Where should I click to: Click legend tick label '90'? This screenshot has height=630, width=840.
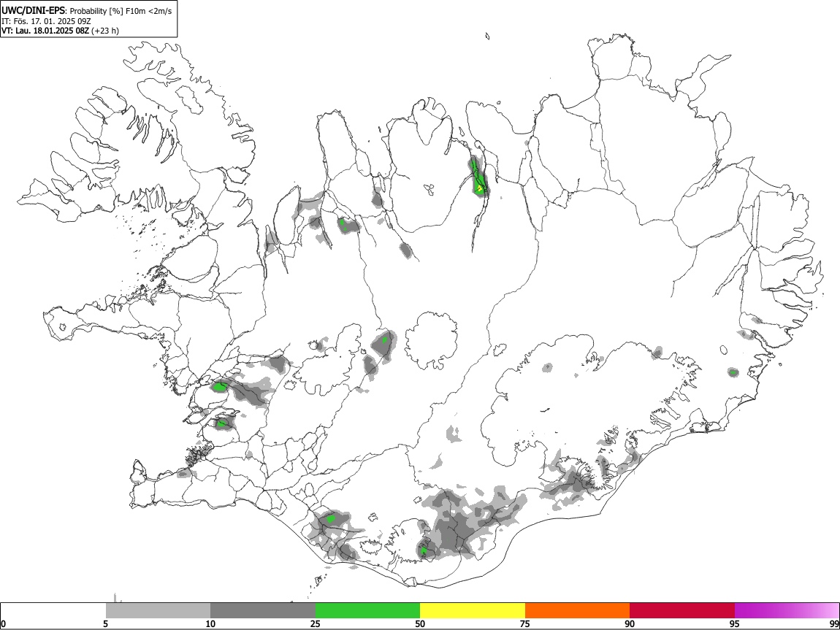(x=630, y=624)
